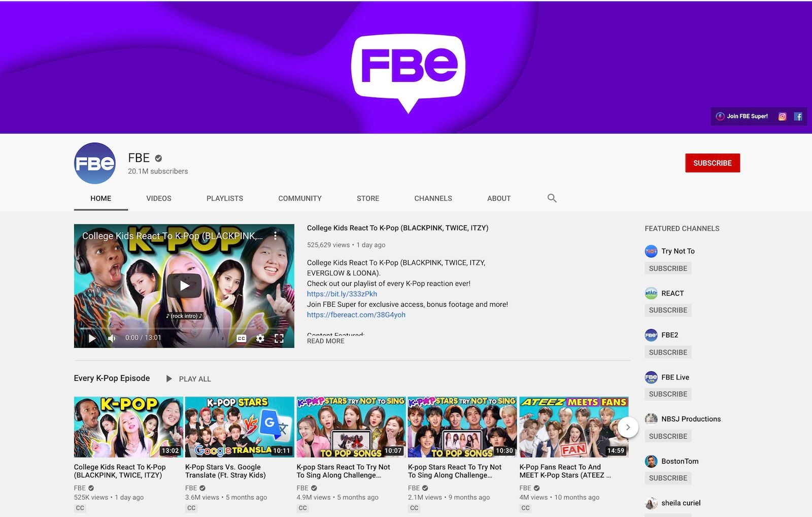Click the video progress bar
The image size is (812, 517).
tap(184, 329)
